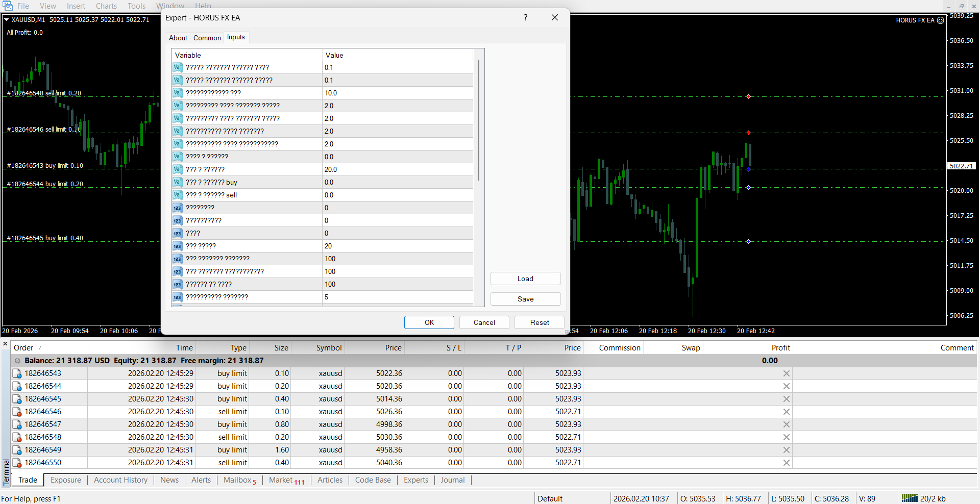Sort orders by the Order column header
Viewport: 980px width, 504px height.
tap(23, 348)
